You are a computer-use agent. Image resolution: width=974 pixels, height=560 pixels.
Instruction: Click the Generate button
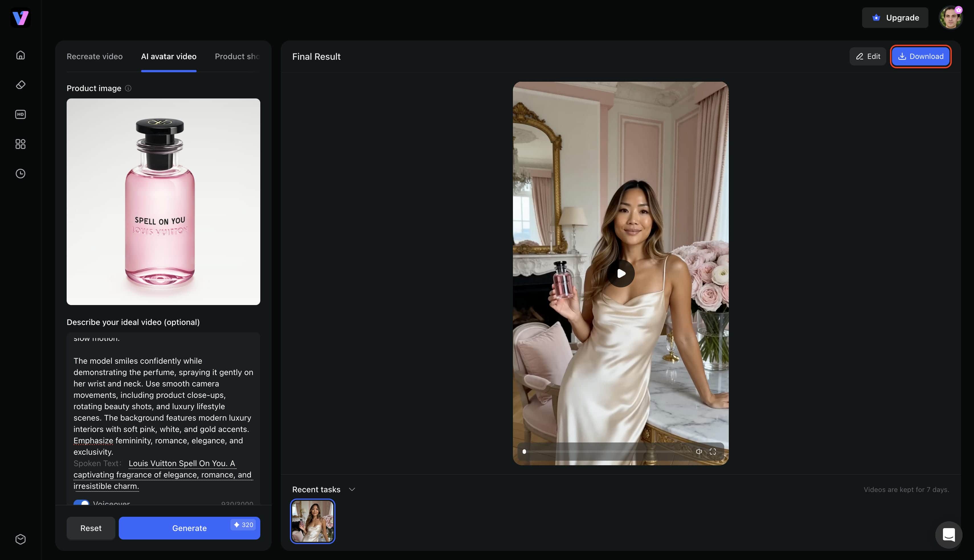(x=189, y=528)
